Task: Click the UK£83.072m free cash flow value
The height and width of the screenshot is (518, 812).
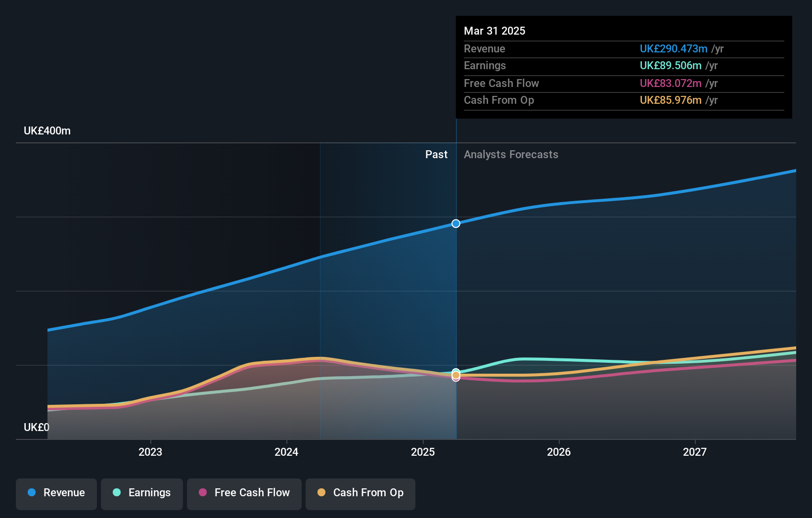Action: pyautogui.click(x=670, y=83)
